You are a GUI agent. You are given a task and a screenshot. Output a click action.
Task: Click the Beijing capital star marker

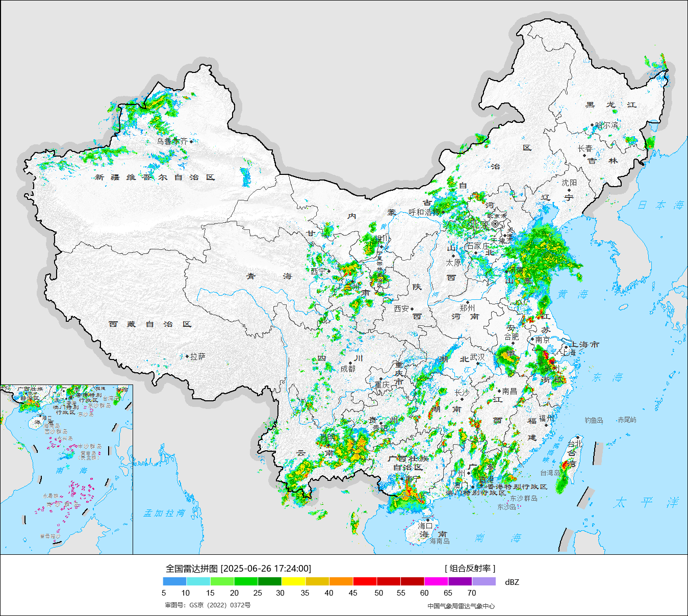click(495, 224)
